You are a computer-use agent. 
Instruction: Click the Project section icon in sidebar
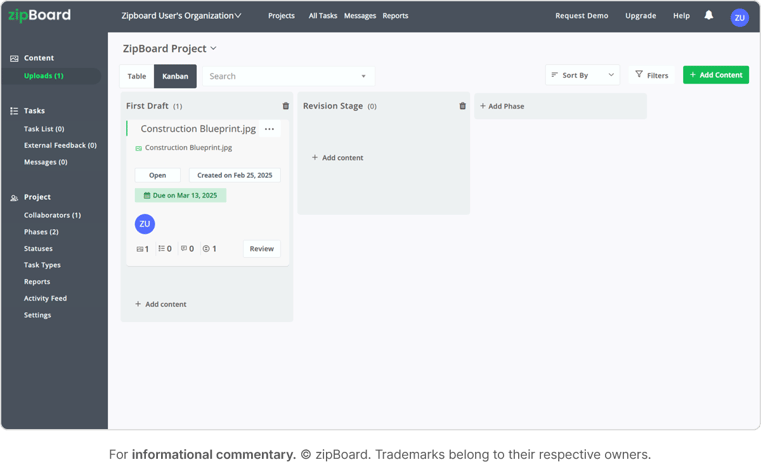pos(14,198)
